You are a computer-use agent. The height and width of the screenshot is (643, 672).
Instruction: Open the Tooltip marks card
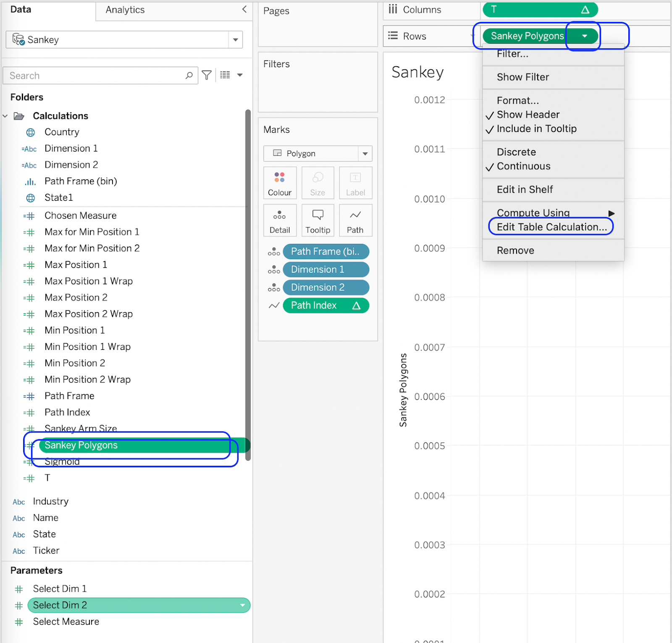click(318, 220)
